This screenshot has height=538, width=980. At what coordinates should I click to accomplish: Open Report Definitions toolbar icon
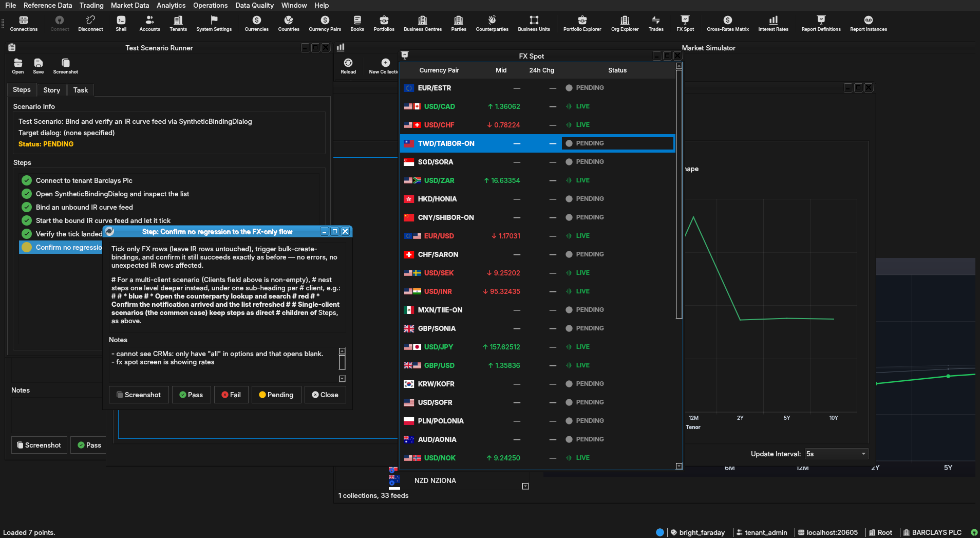tap(821, 24)
